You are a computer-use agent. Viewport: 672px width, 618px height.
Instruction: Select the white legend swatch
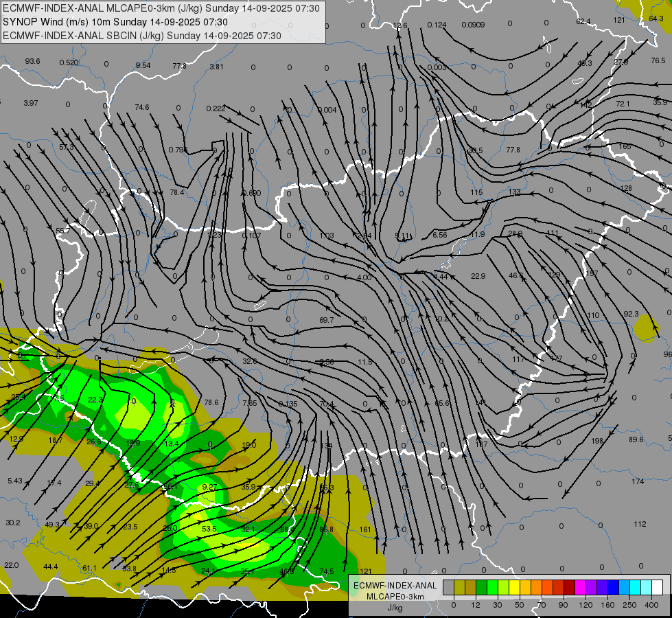pos(658,587)
